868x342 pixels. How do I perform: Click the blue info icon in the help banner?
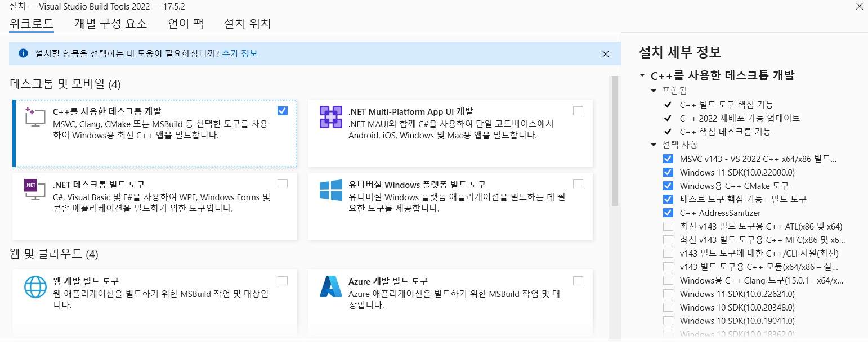pos(23,53)
